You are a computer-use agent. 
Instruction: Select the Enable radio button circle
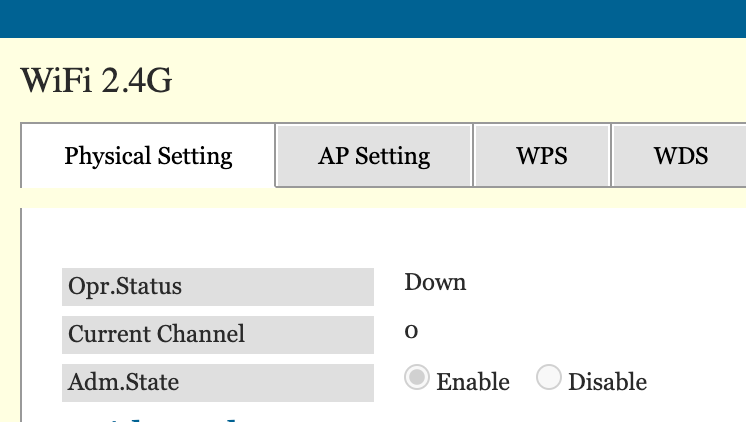[418, 378]
